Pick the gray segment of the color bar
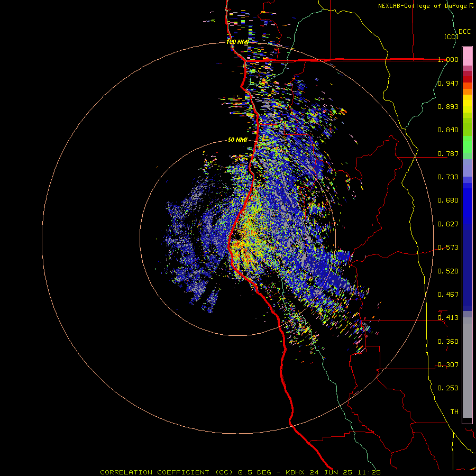 tap(467, 368)
